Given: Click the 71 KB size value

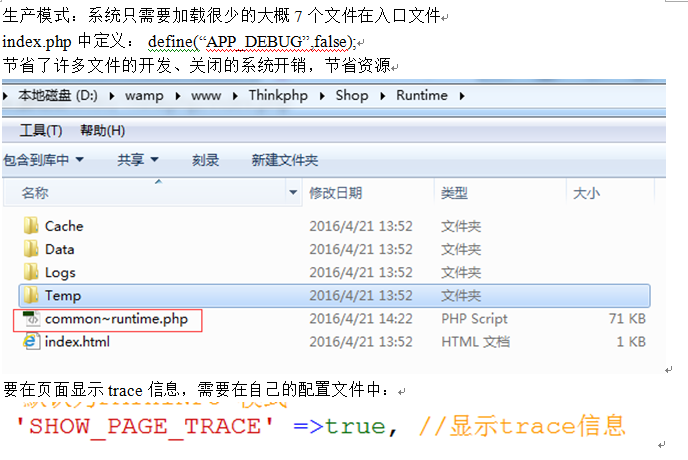Looking at the screenshot, I should pyautogui.click(x=627, y=319).
